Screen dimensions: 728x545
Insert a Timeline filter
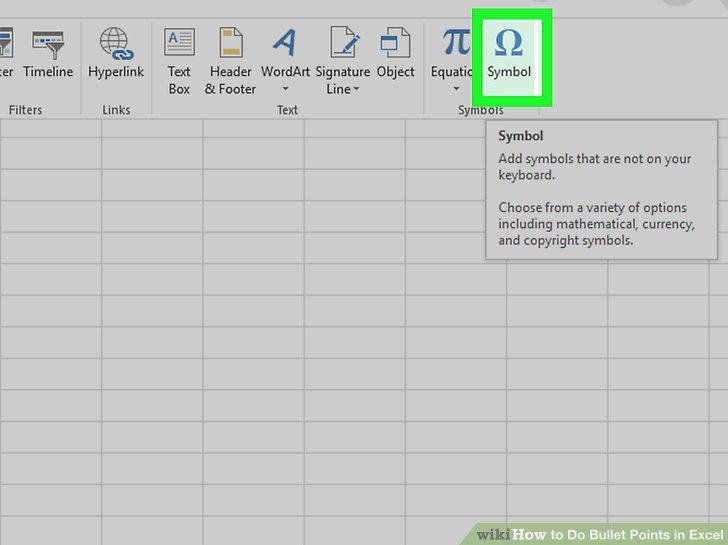coord(48,53)
